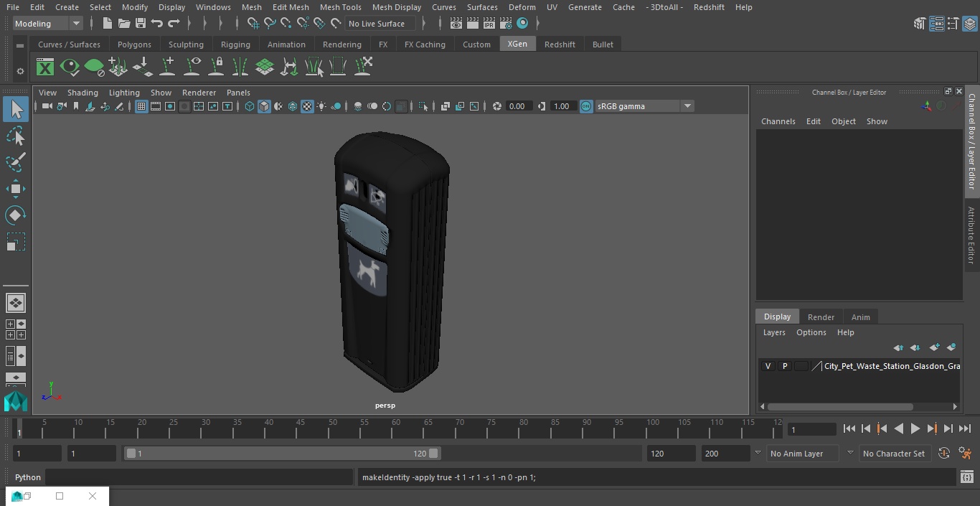Click the delete guides X icon on shelf

point(362,67)
